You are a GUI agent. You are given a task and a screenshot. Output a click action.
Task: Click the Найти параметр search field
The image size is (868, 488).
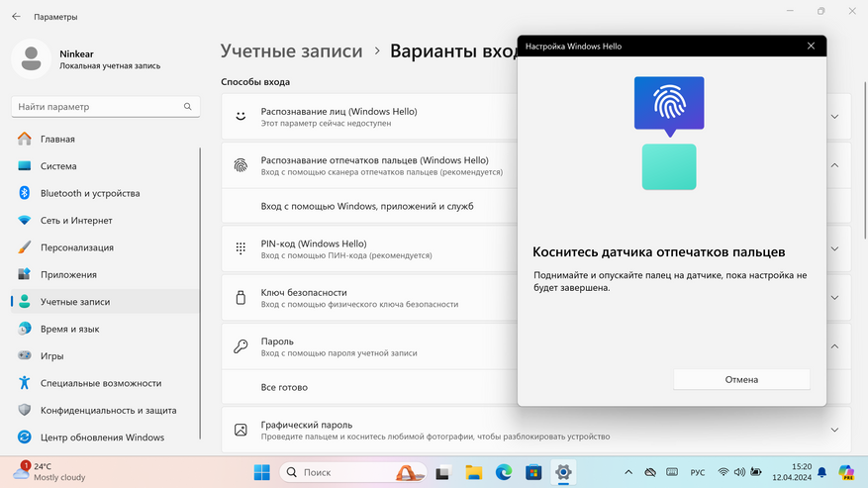coord(105,106)
